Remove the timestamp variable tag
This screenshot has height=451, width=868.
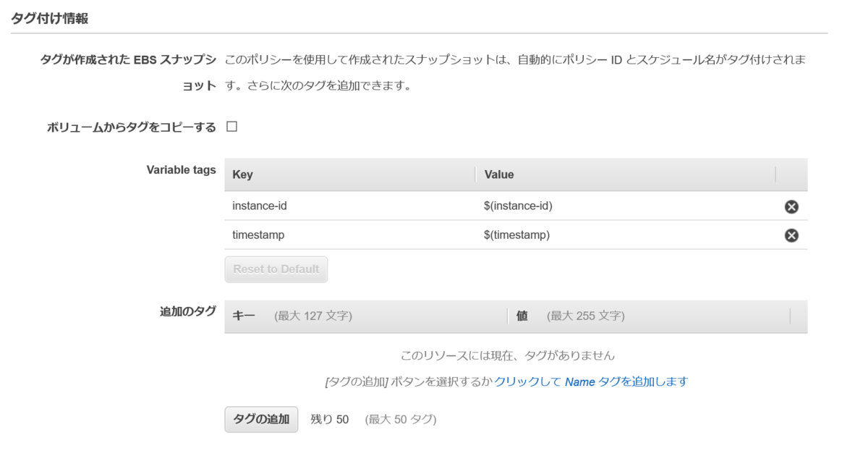point(791,235)
